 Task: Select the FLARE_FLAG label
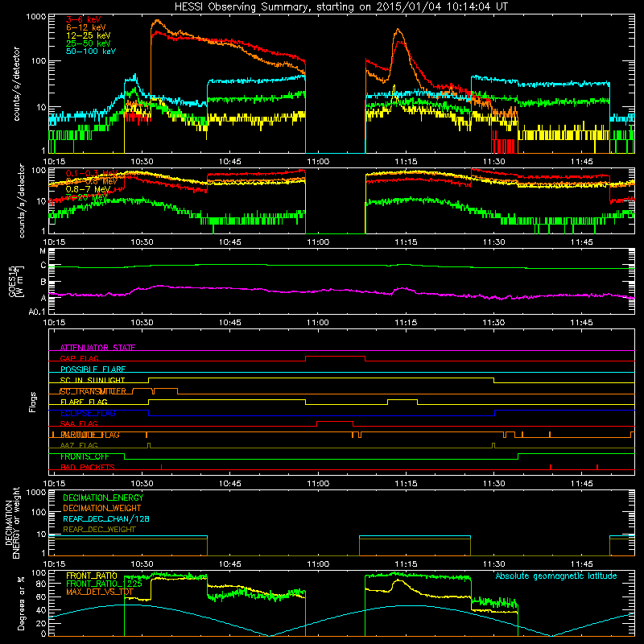84,402
